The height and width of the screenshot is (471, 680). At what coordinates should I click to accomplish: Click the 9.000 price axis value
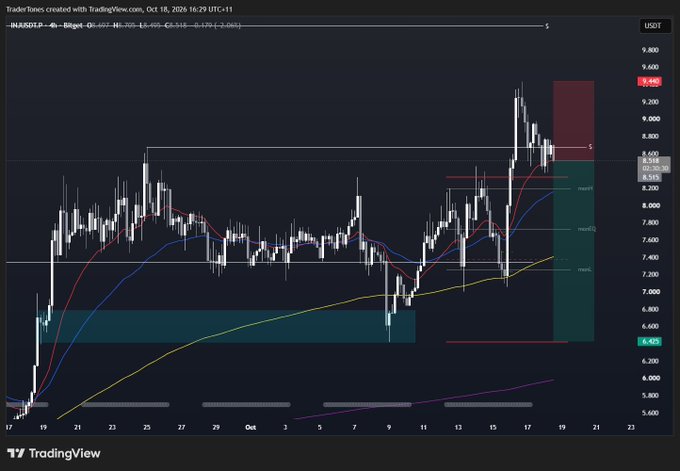click(x=650, y=119)
